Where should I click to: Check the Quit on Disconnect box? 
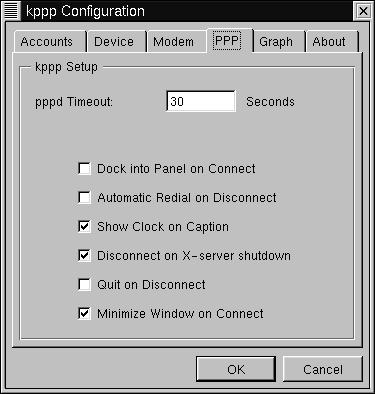coord(84,285)
